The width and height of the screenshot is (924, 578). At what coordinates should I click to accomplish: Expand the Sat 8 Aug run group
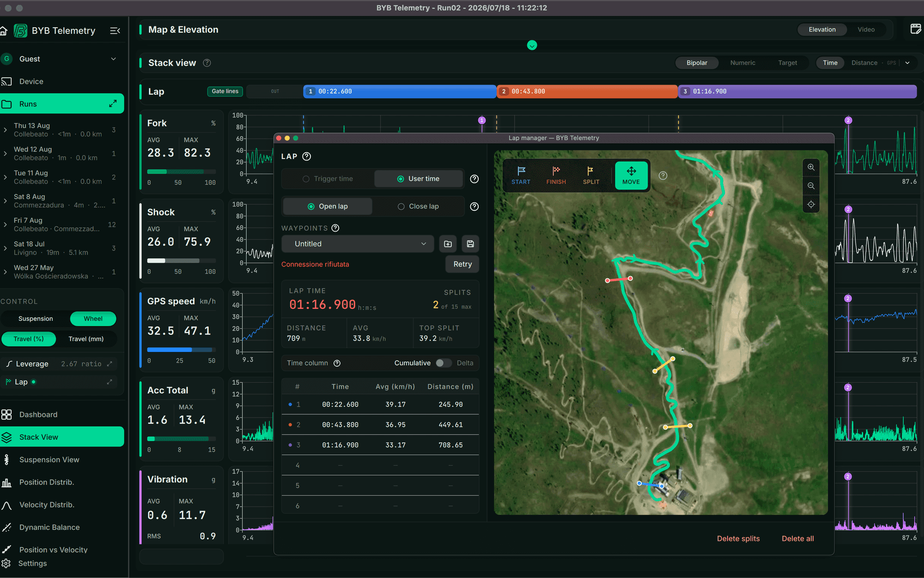tap(5, 201)
